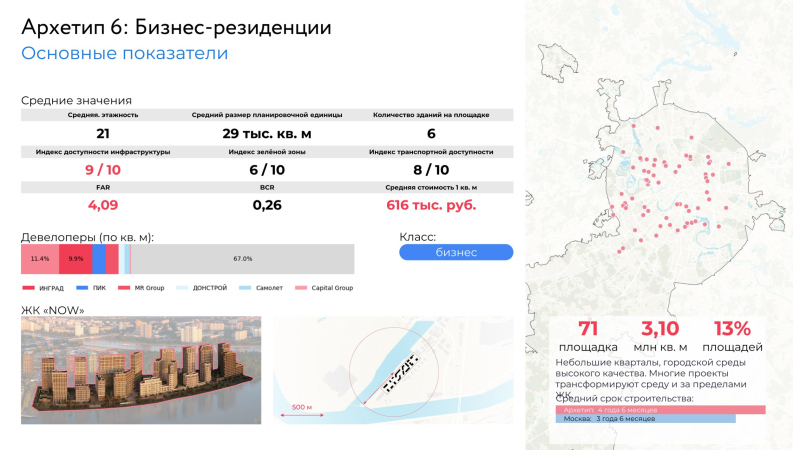This screenshot has width=793, height=450.
Task: Select the gray 67.0% bar segment
Action: 242,258
